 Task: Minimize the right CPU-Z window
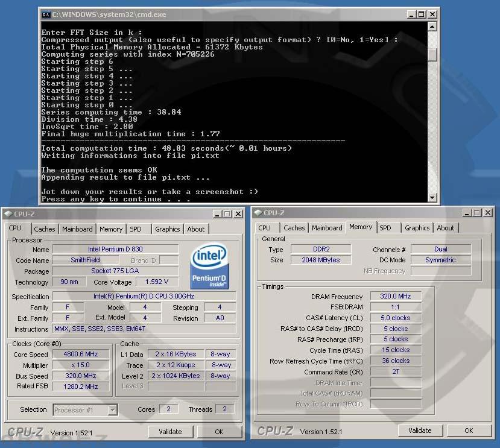(x=467, y=213)
